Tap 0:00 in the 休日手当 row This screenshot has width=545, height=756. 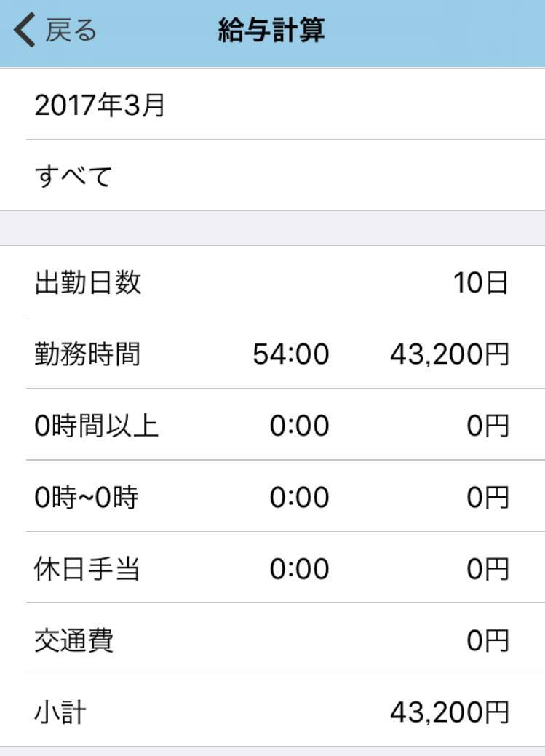(x=300, y=569)
